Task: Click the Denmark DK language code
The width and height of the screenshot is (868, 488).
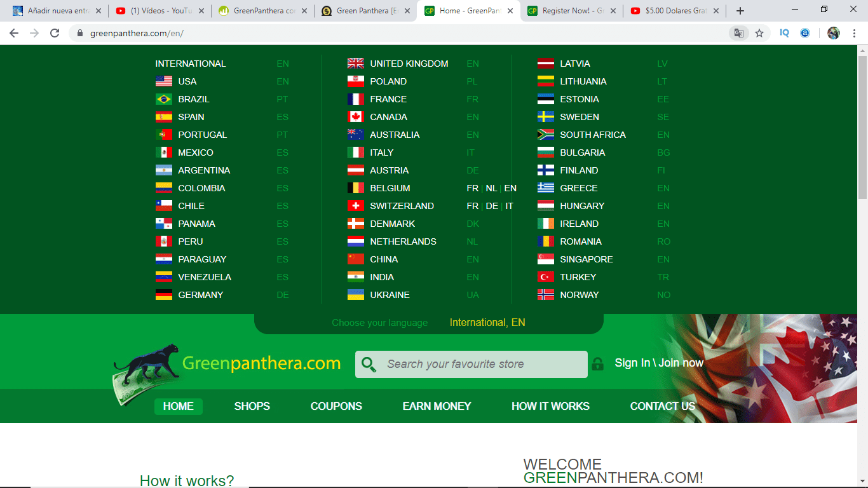Action: 473,224
